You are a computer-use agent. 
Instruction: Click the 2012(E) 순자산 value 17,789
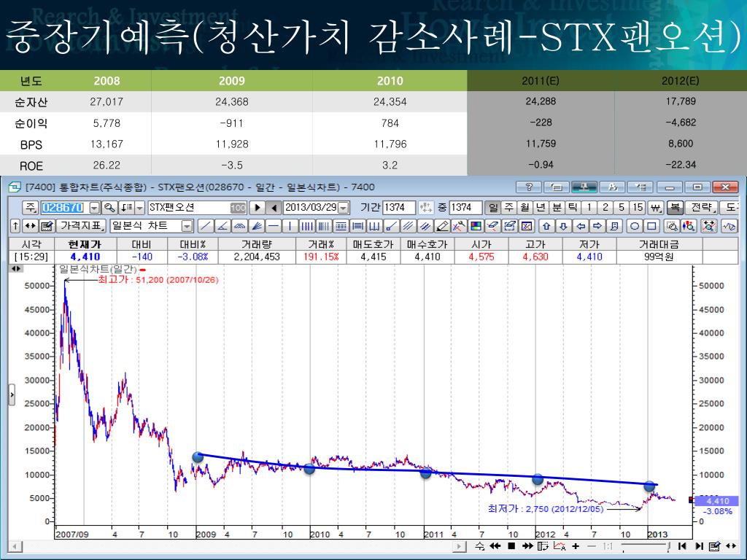pyautogui.click(x=681, y=101)
